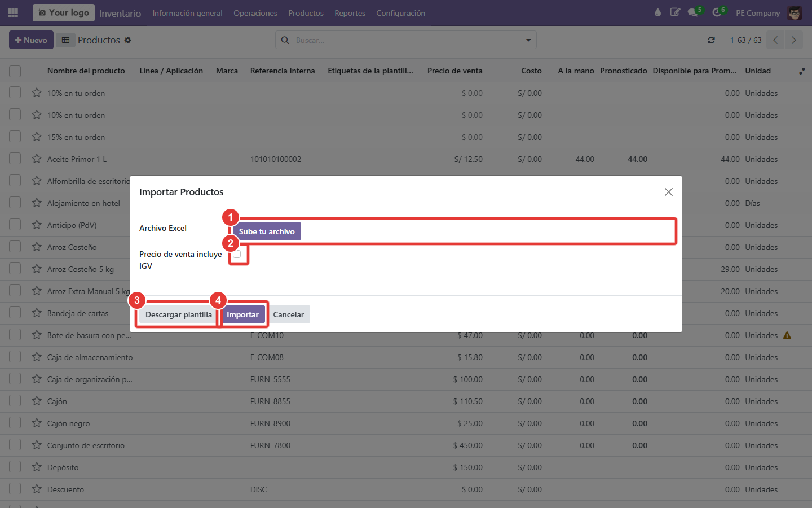Close the Importar Productos dialog
Image resolution: width=812 pixels, height=508 pixels.
point(669,192)
